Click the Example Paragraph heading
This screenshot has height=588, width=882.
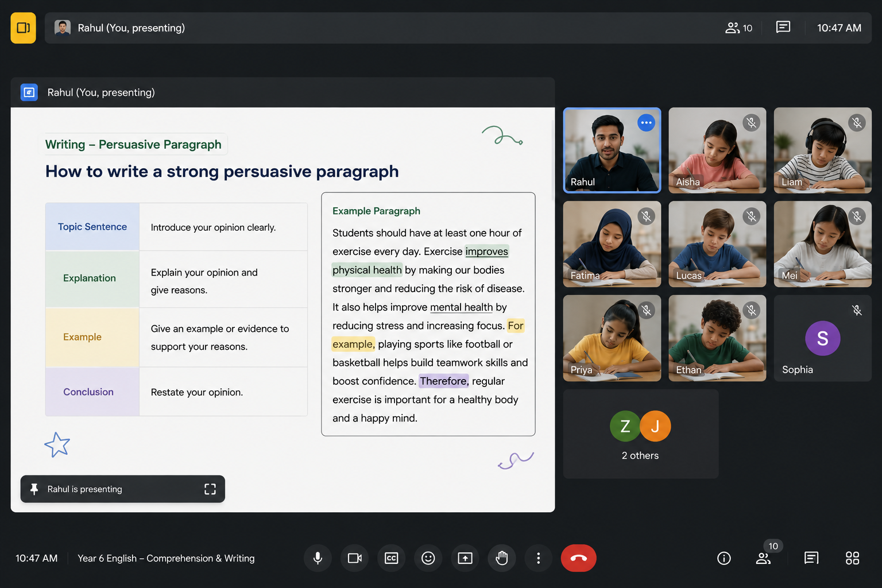[x=376, y=211]
